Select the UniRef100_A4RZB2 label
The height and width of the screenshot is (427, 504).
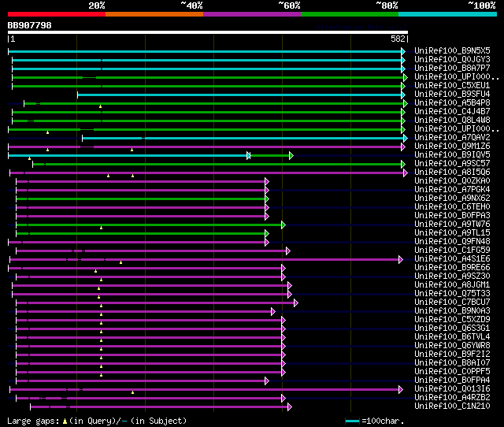pyautogui.click(x=452, y=398)
